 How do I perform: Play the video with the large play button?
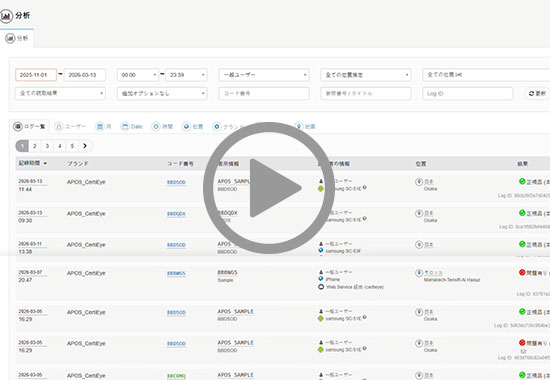click(x=269, y=188)
